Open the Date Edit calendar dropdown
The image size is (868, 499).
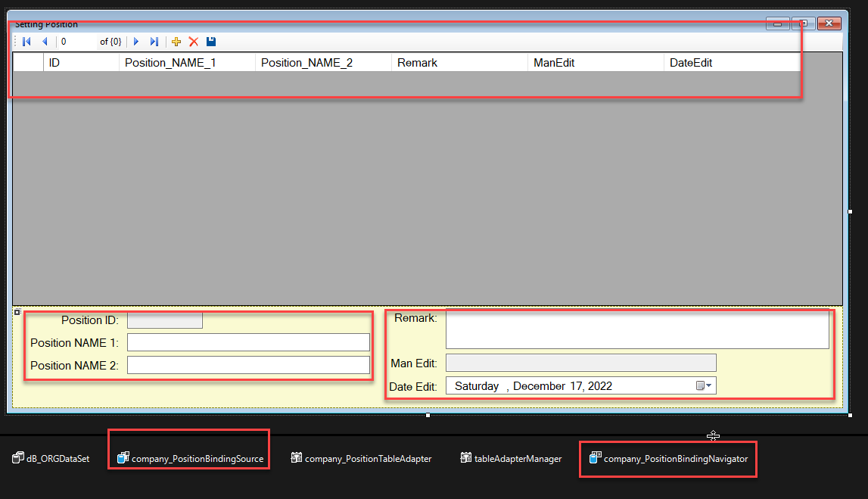(704, 386)
